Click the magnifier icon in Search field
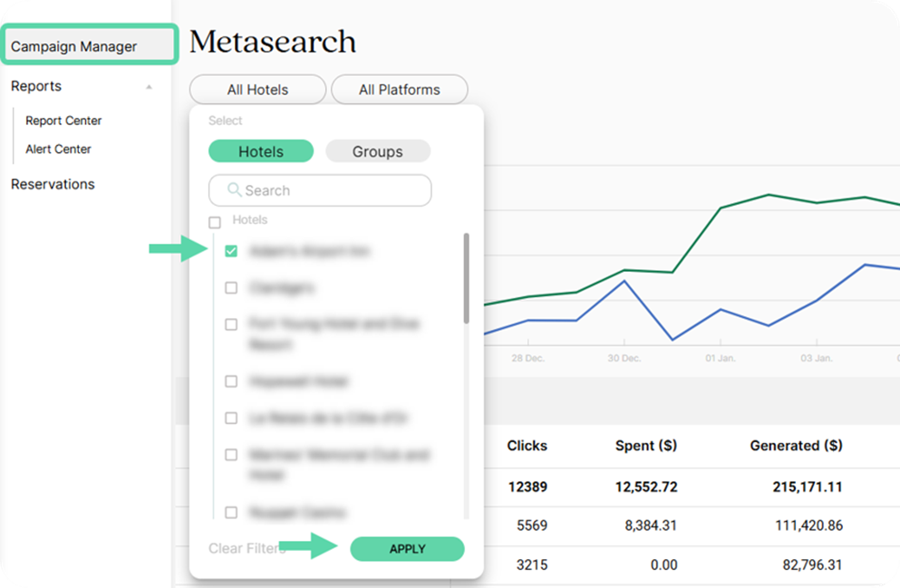Image resolution: width=900 pixels, height=588 pixels. point(234,189)
